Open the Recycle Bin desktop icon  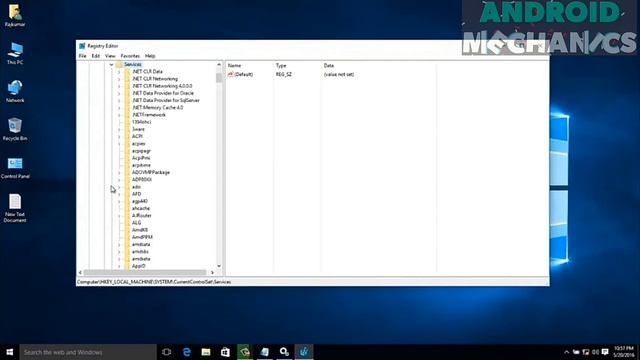[15, 129]
